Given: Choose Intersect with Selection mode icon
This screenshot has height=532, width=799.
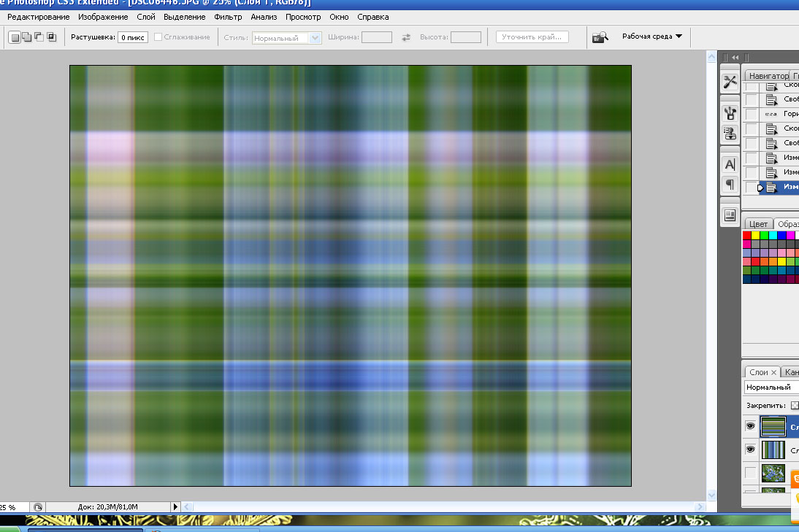Looking at the screenshot, I should tap(52, 37).
